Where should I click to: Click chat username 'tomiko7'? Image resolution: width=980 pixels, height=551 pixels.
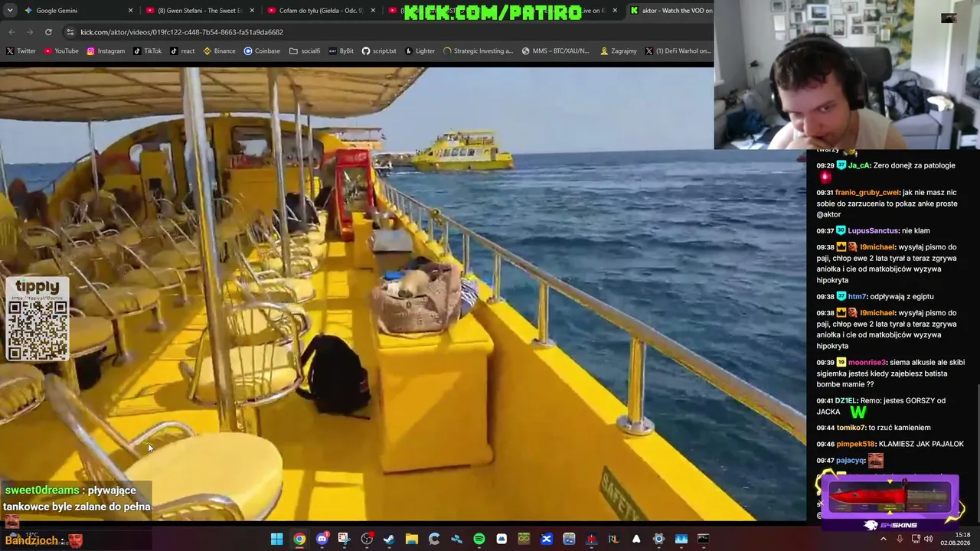[850, 428]
